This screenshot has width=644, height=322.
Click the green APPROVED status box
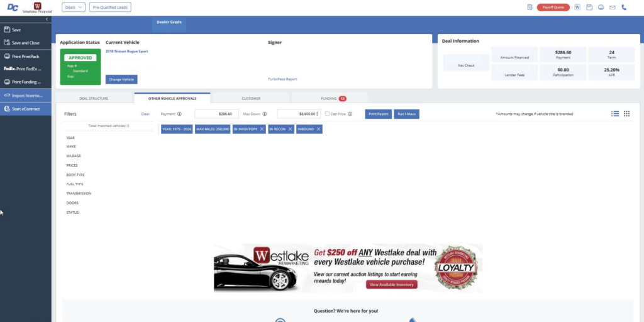(80, 67)
